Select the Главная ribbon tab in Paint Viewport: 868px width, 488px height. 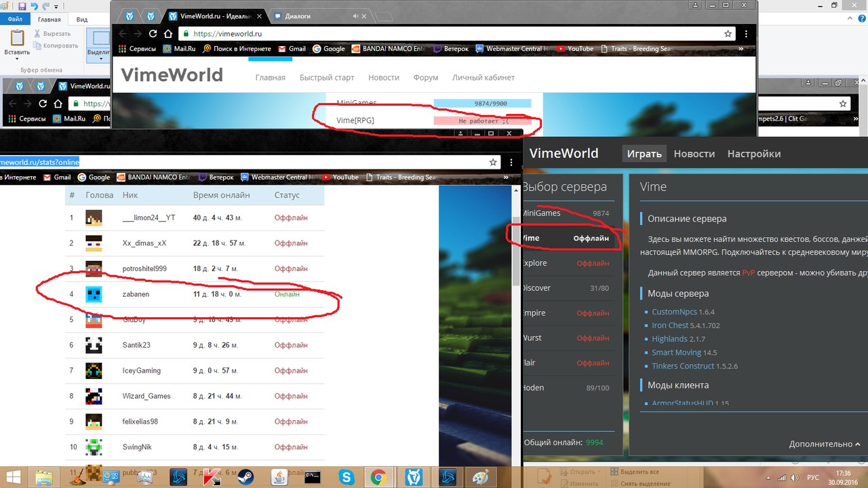[49, 20]
